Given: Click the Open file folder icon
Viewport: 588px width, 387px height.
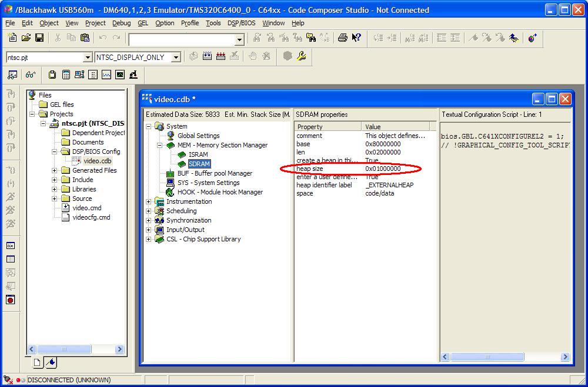Looking at the screenshot, I should [x=26, y=38].
